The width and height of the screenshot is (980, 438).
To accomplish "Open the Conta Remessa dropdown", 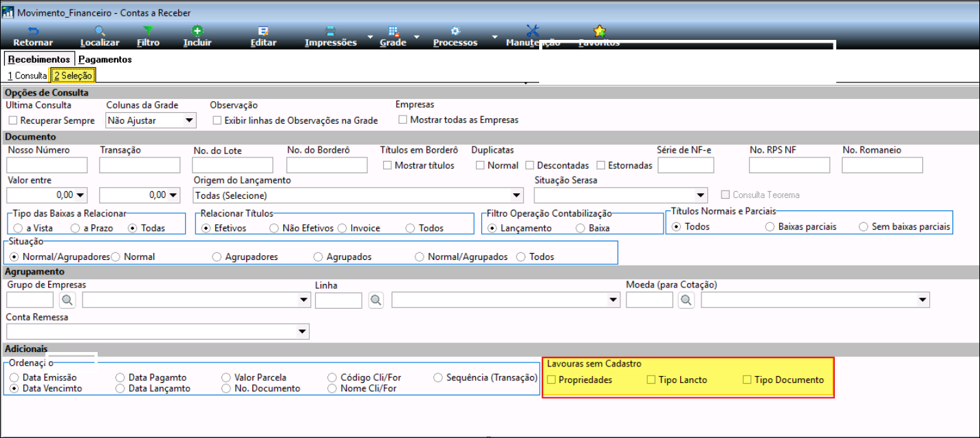I will [303, 331].
